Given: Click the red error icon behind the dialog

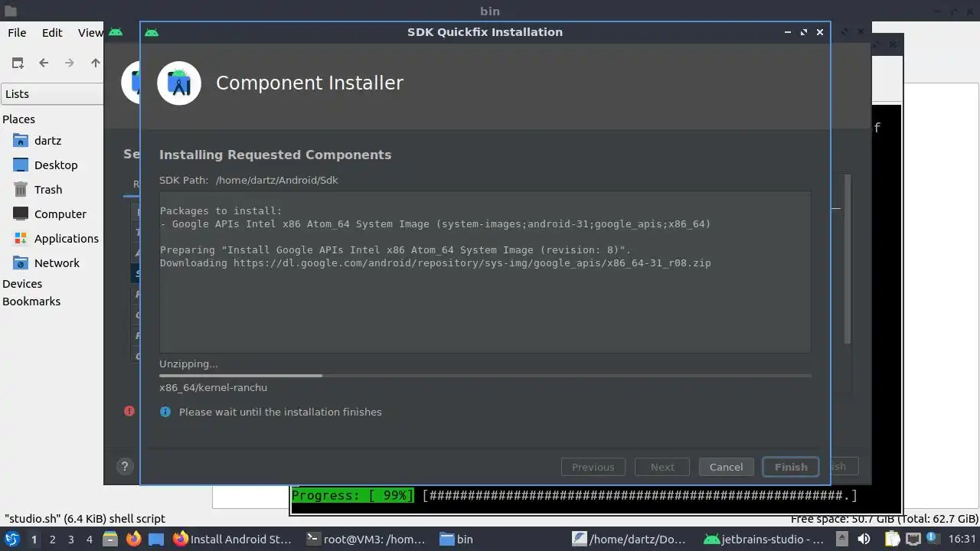Looking at the screenshot, I should (x=129, y=411).
